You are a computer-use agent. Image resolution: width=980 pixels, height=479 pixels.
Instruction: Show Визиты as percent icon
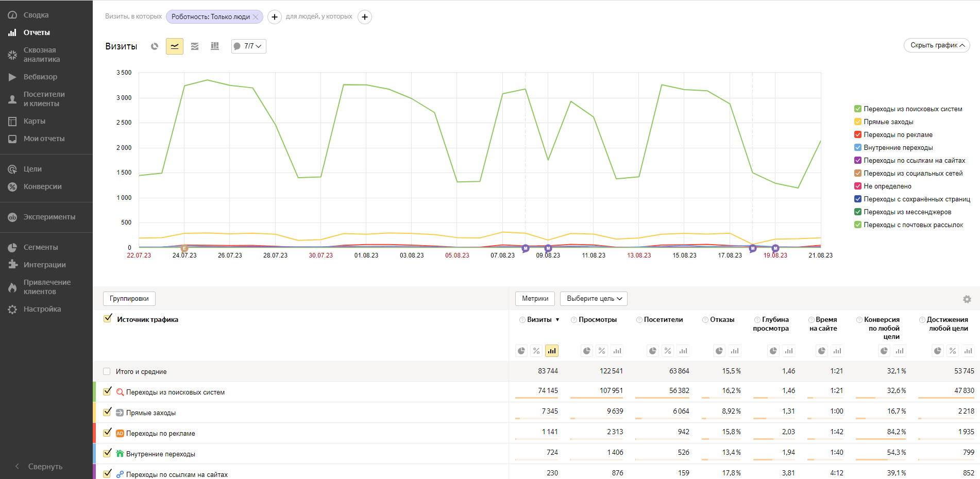[536, 351]
